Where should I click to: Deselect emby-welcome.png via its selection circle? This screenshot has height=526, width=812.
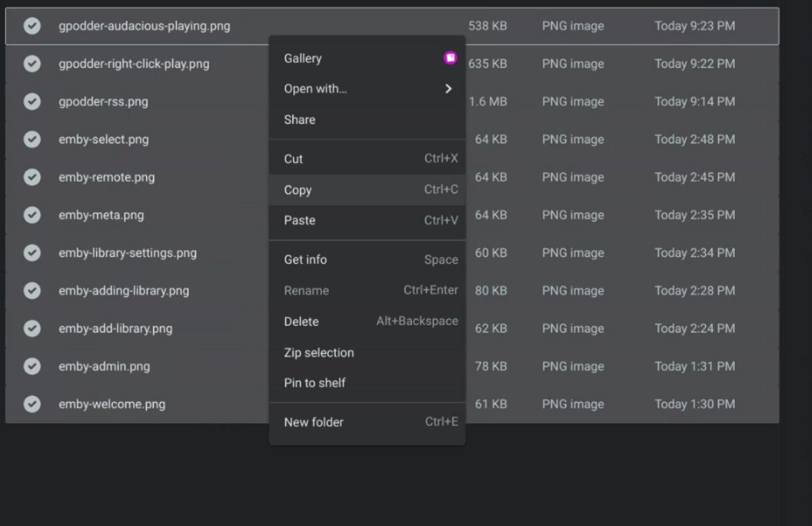click(32, 404)
